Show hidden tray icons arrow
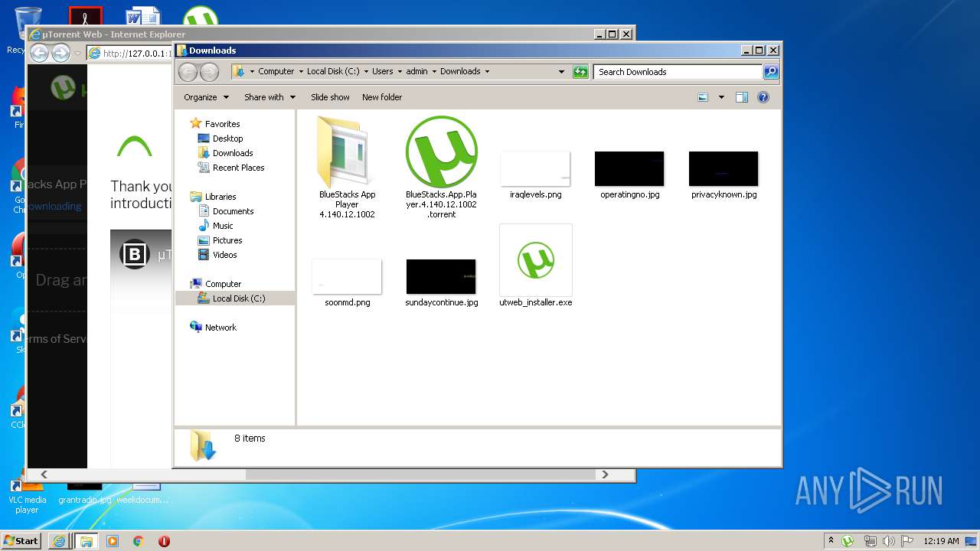 point(831,540)
